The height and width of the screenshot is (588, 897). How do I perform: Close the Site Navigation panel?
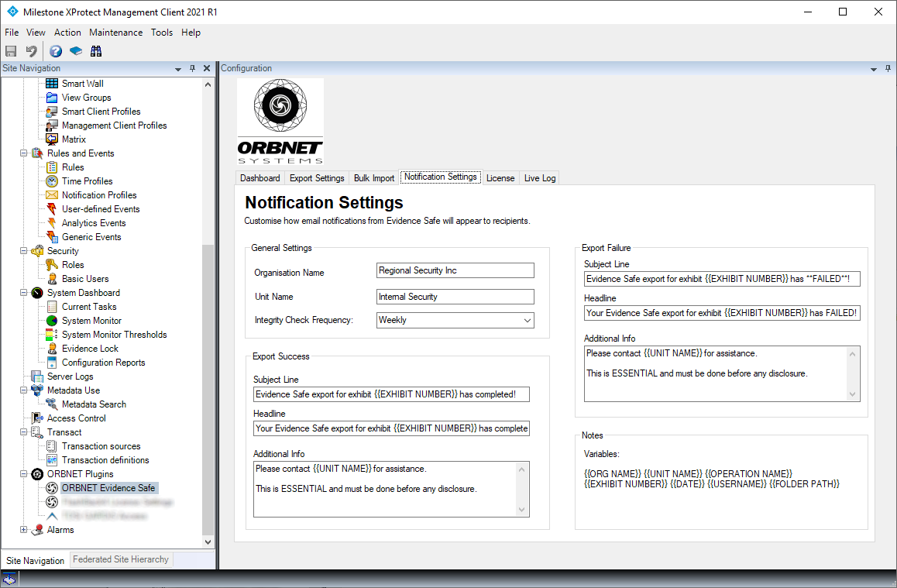point(207,68)
